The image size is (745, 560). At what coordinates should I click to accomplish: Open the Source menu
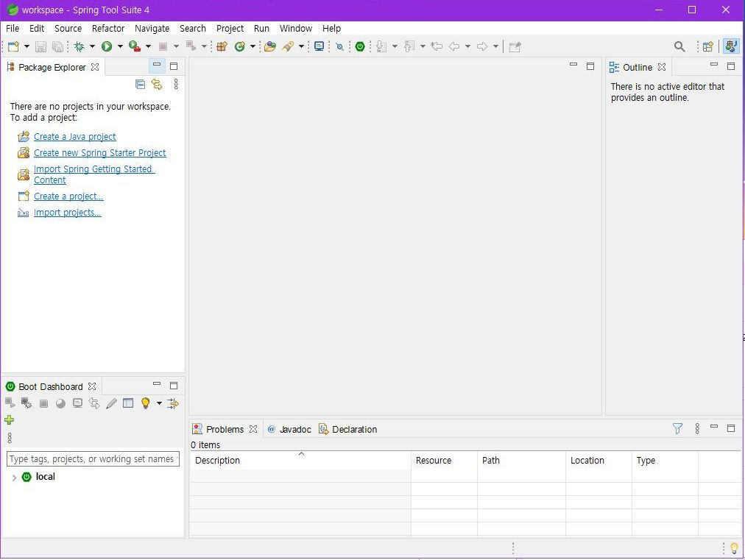[68, 29]
